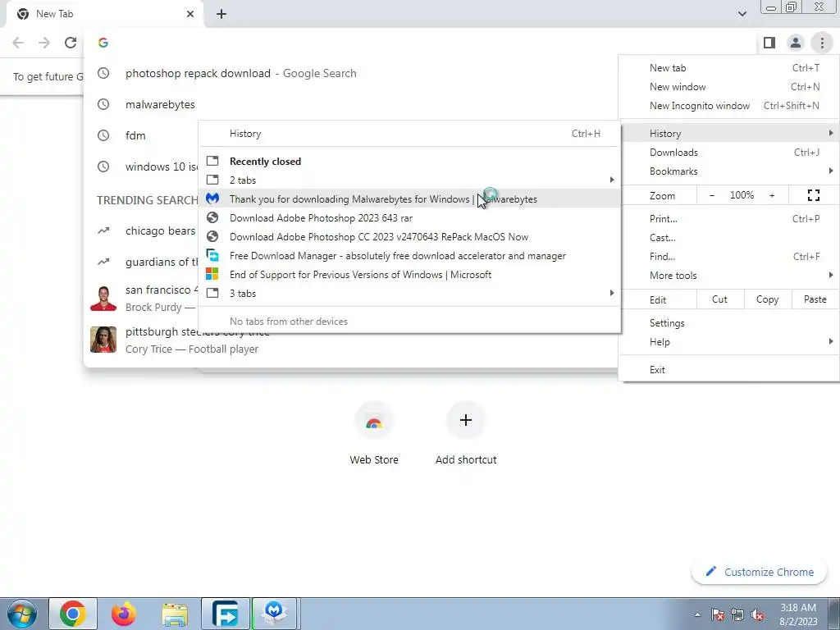Click the Chrome taskbar icon
The image size is (840, 630).
point(73,614)
